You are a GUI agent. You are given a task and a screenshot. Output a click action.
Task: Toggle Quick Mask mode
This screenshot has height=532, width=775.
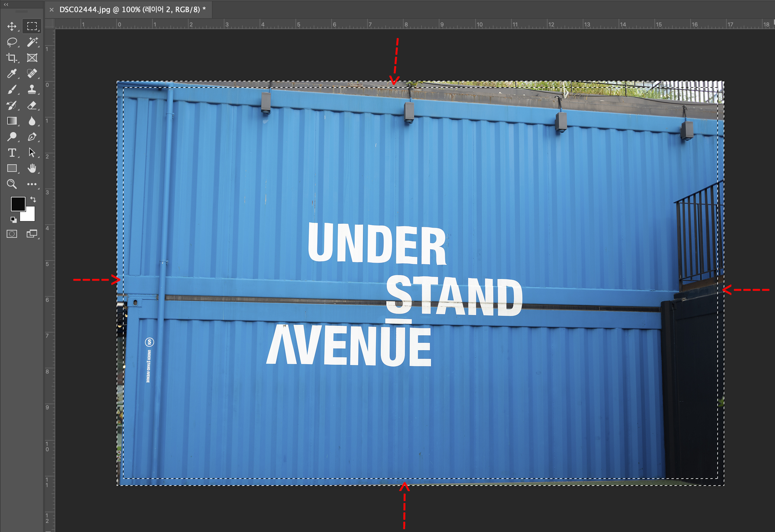tap(12, 234)
